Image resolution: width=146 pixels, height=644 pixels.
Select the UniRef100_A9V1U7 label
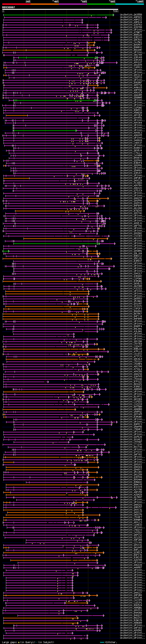131,63
